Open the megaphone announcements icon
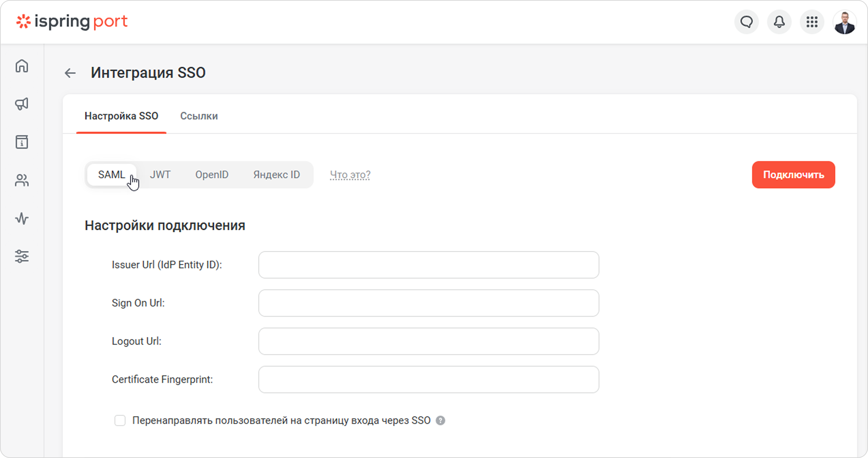This screenshot has height=458, width=868. (22, 104)
